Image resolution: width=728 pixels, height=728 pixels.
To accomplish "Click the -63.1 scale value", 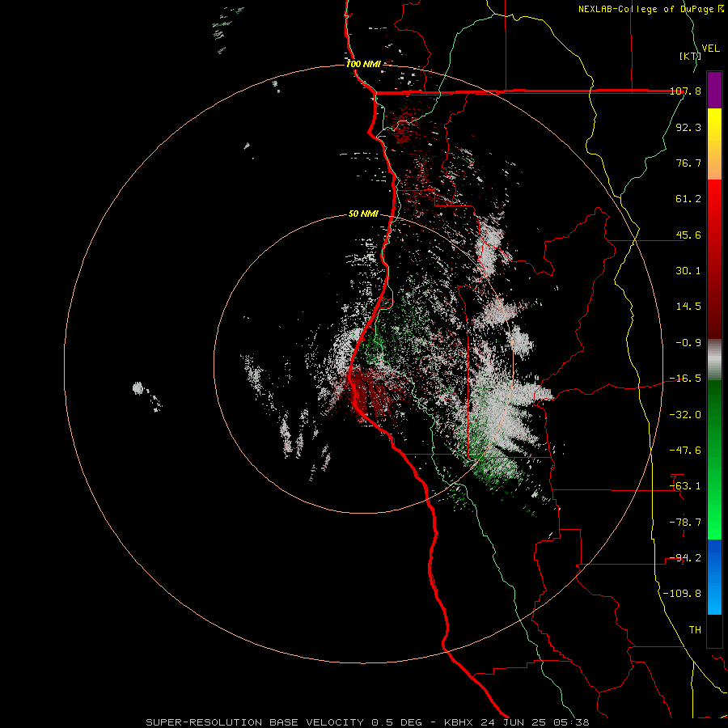I will [685, 486].
